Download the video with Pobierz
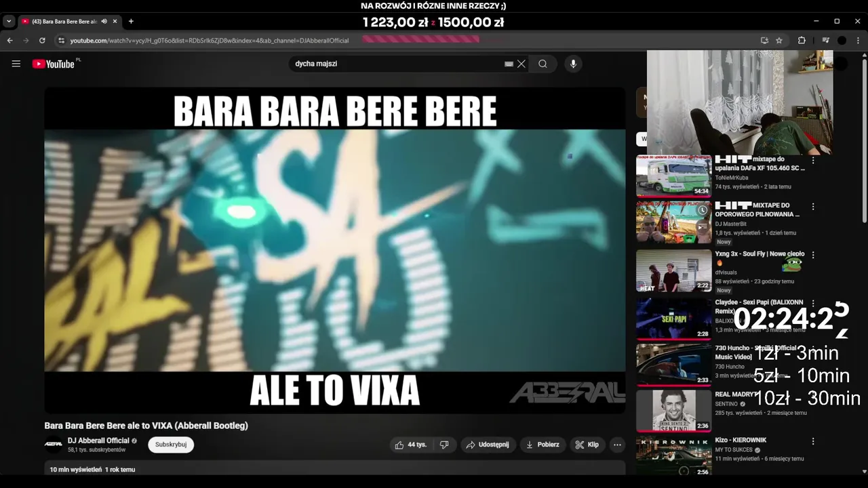 point(542,445)
